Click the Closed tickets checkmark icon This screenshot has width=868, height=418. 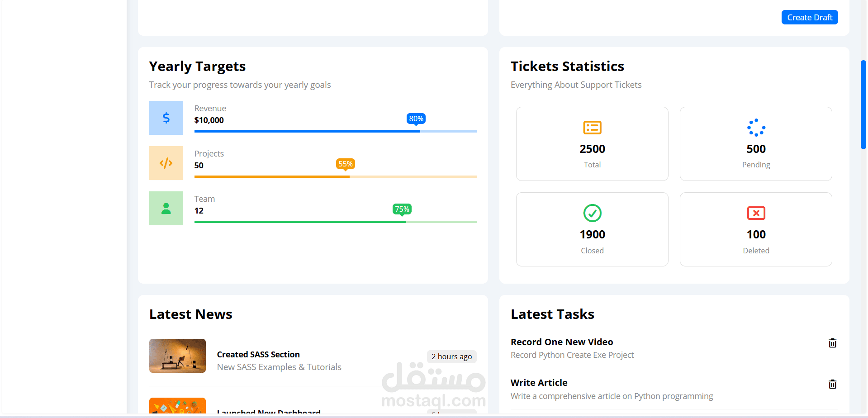[592, 213]
